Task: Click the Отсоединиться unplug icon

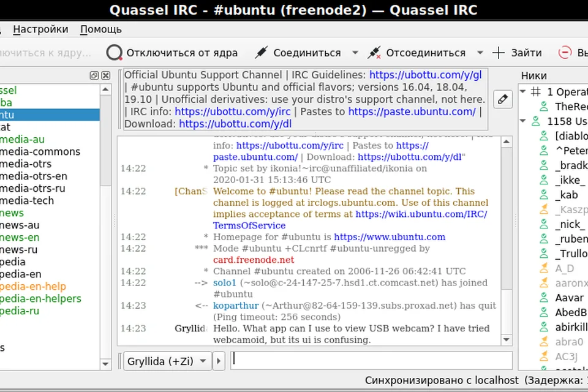Action: [x=374, y=53]
